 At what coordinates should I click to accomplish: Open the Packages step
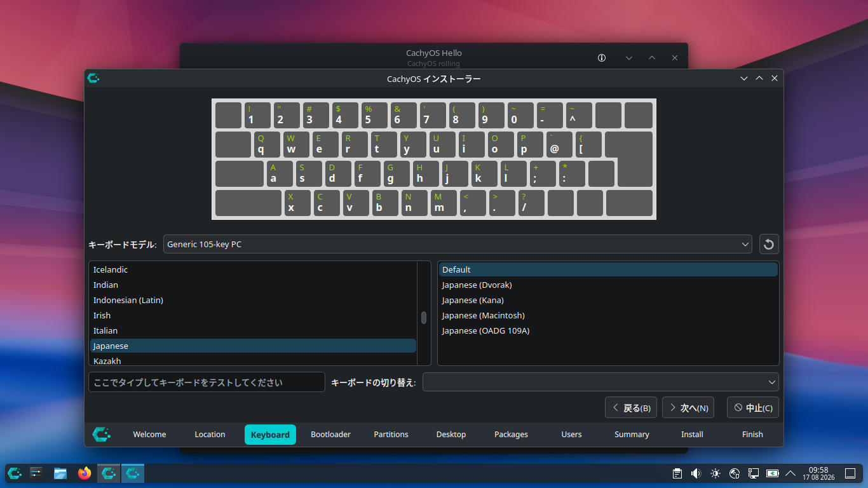pos(512,435)
